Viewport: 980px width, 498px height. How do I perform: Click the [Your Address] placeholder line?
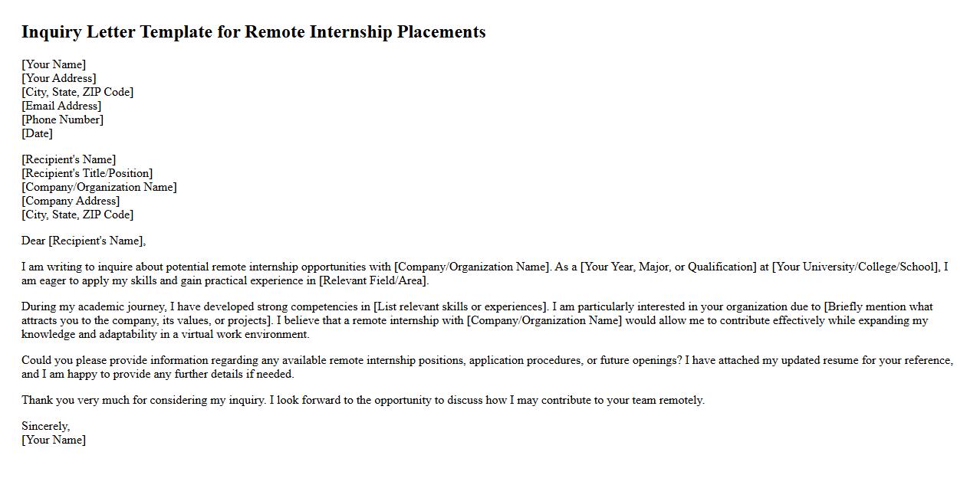click(x=58, y=78)
